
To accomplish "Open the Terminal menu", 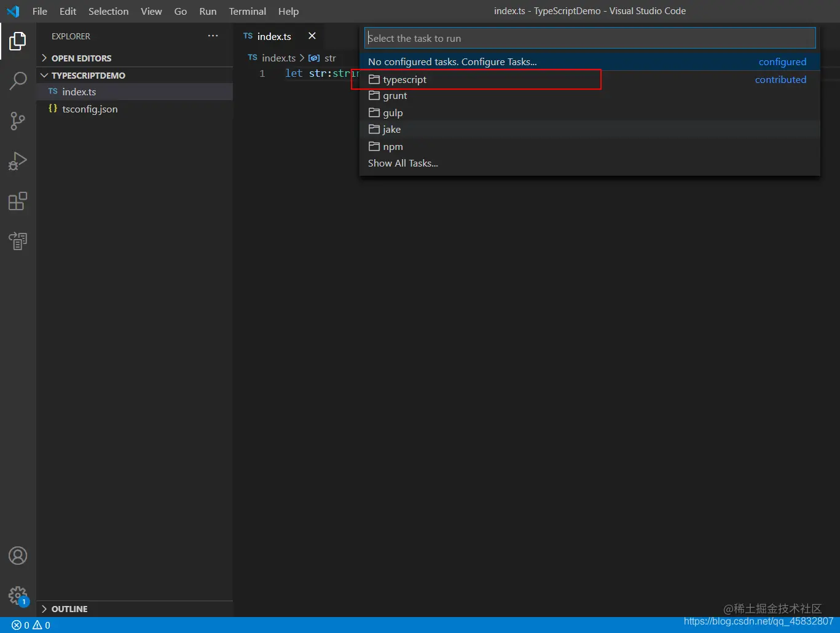I will pos(248,11).
